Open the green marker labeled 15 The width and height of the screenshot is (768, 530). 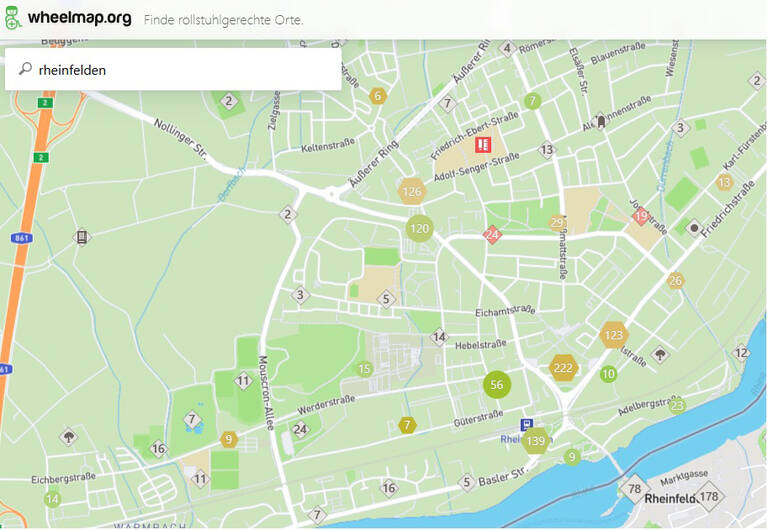click(364, 369)
